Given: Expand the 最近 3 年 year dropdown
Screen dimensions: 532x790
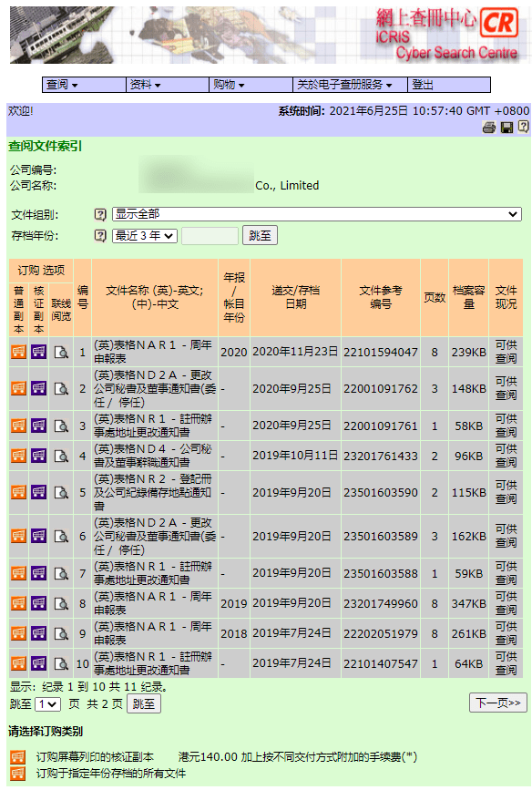Looking at the screenshot, I should point(145,236).
